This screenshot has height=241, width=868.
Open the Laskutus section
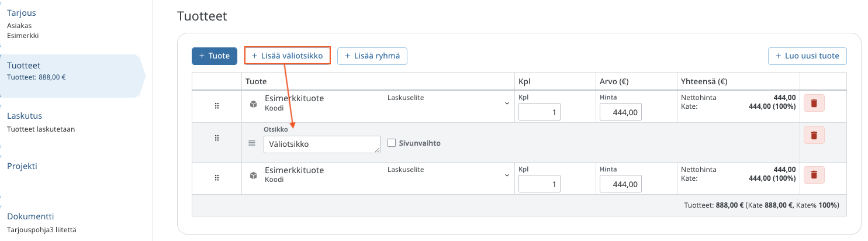[x=25, y=116]
